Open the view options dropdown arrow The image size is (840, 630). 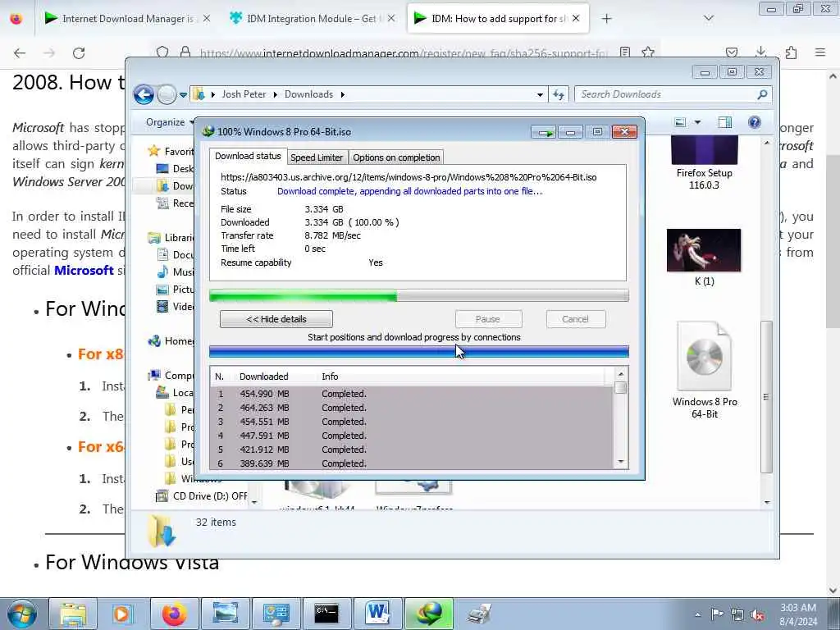pos(697,122)
